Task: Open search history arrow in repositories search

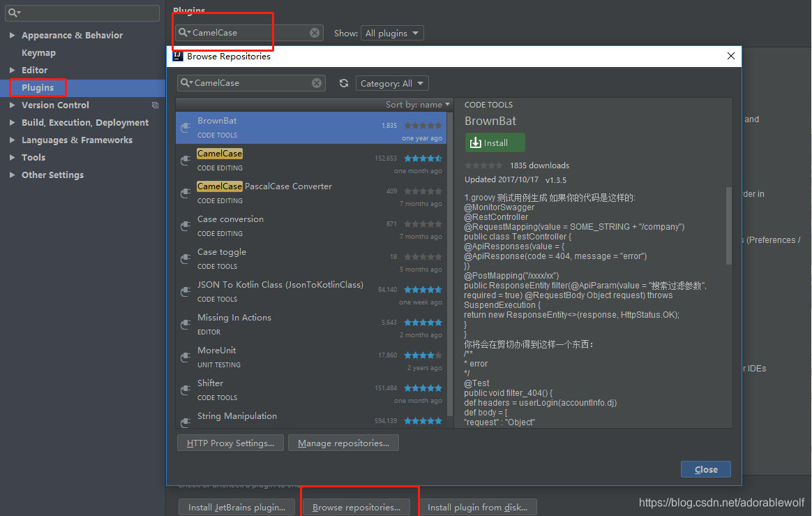Action: coord(190,82)
